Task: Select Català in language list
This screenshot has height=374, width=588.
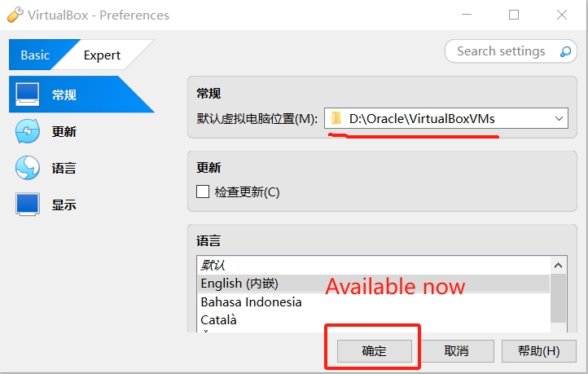Action: click(373, 320)
